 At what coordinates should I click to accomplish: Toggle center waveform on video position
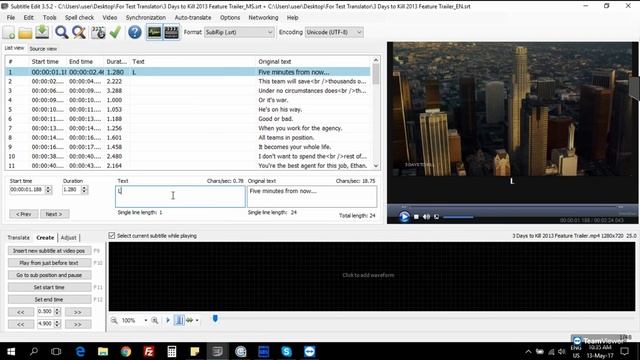click(179, 320)
